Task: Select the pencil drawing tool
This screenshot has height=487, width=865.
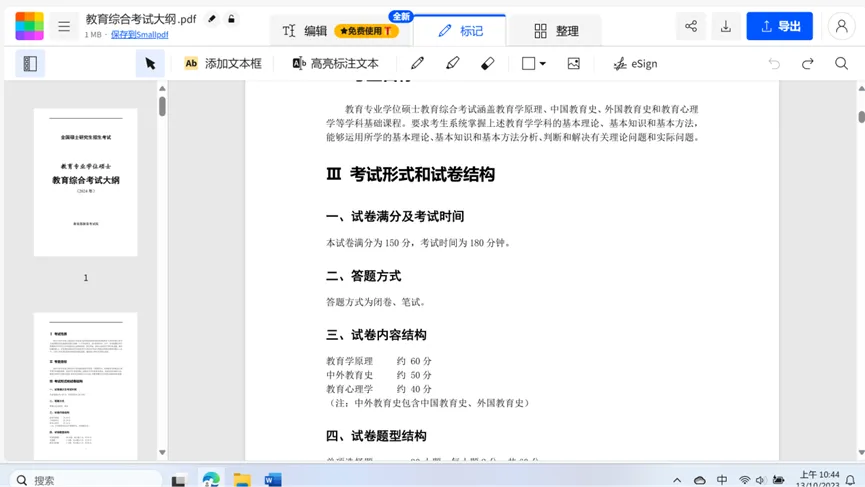Action: click(417, 63)
